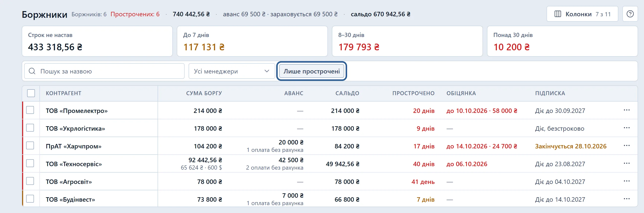The height and width of the screenshot is (213, 644).
Task: Select the «Строк не настав» summary card
Action: pyautogui.click(x=97, y=41)
